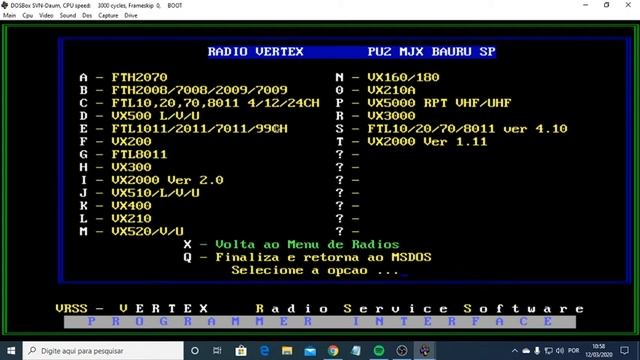Click the G - FTL8011 option
Viewport: 640px width, 360px height.
(123, 154)
